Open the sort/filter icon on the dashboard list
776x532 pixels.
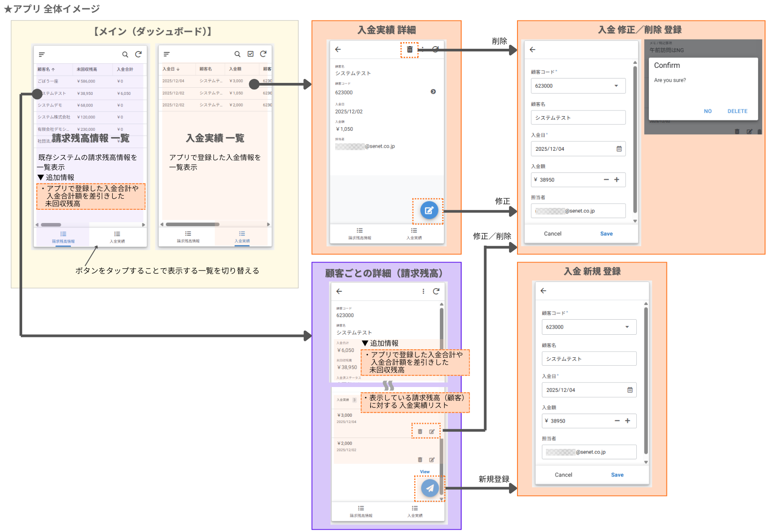coord(42,54)
